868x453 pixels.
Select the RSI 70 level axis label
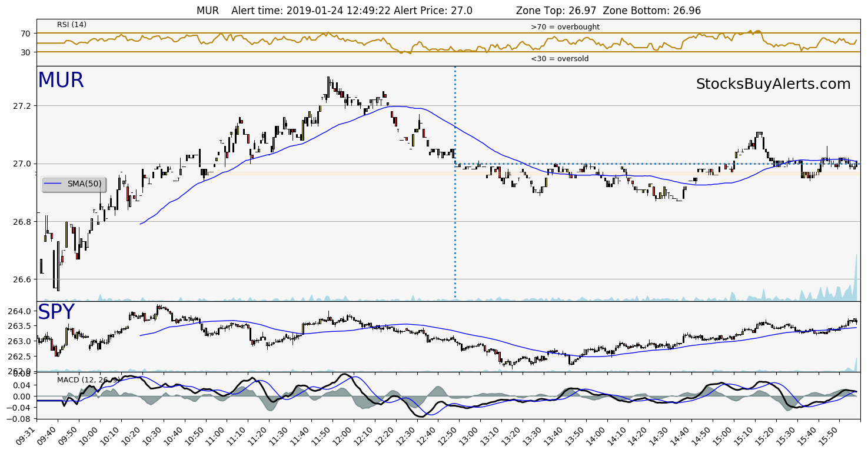tap(25, 34)
